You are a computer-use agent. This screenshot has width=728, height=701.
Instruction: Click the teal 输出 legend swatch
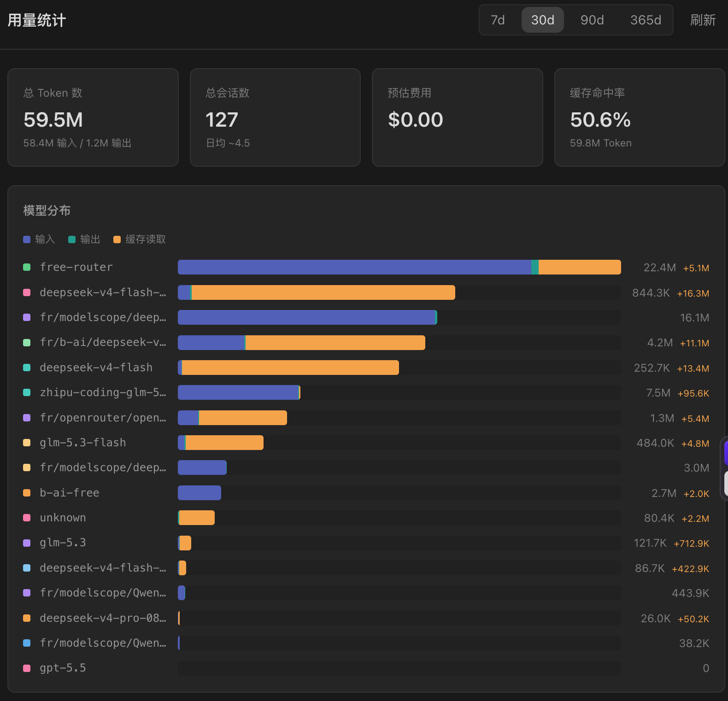click(x=72, y=240)
